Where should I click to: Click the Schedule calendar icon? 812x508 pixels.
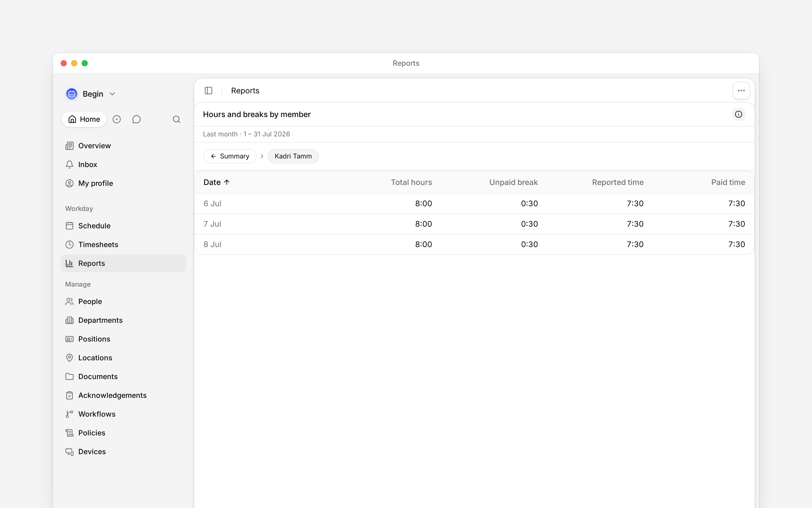coord(70,226)
